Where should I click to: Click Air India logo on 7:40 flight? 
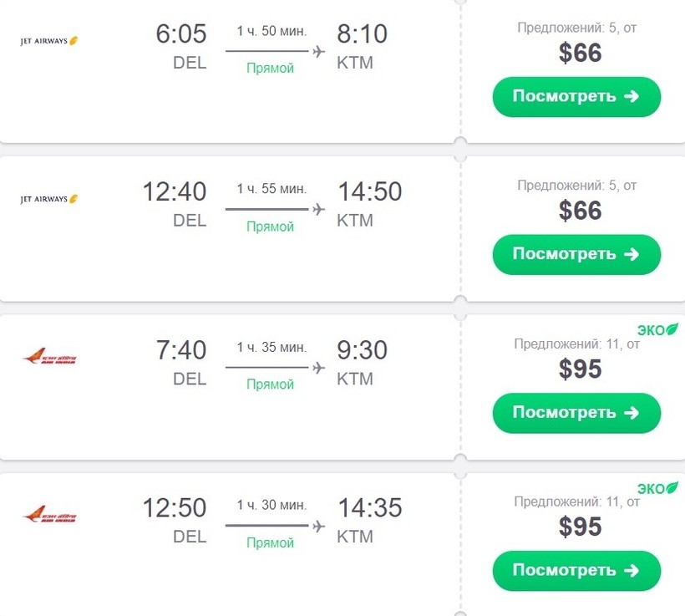coord(49,358)
